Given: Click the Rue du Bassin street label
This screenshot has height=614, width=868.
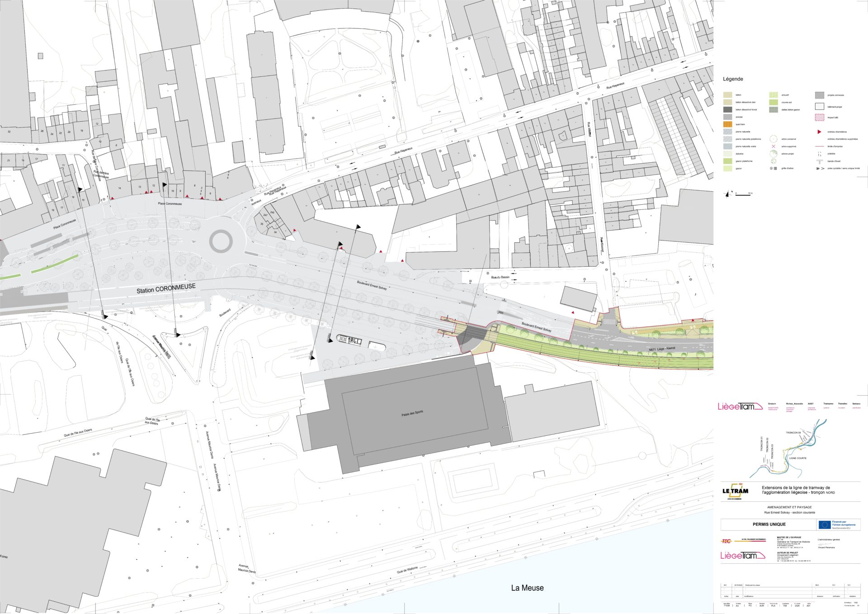Looking at the screenshot, I should click(x=500, y=277).
